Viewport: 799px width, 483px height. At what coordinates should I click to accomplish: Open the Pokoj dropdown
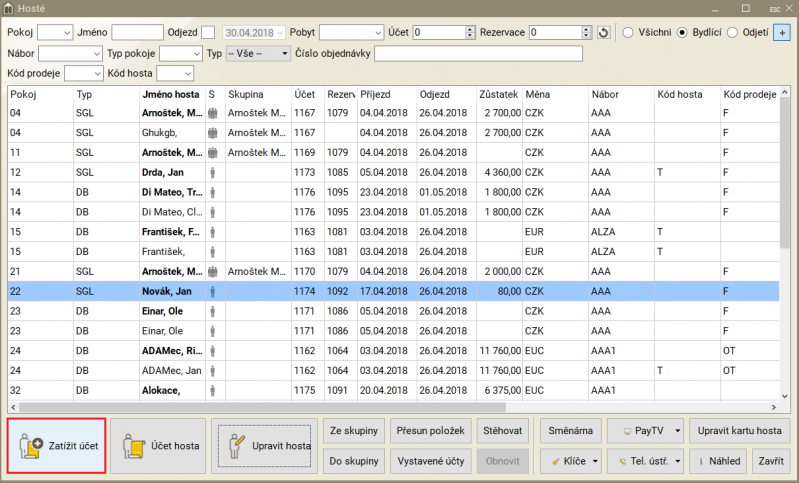(54, 33)
